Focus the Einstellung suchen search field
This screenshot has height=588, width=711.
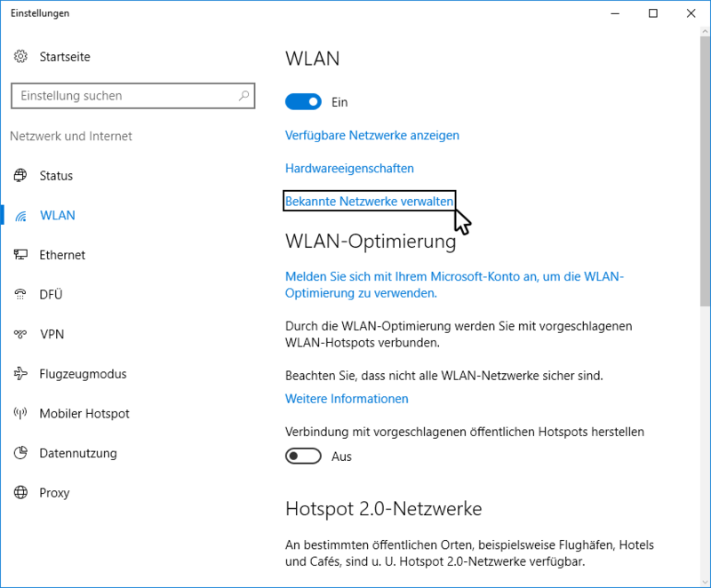132,96
